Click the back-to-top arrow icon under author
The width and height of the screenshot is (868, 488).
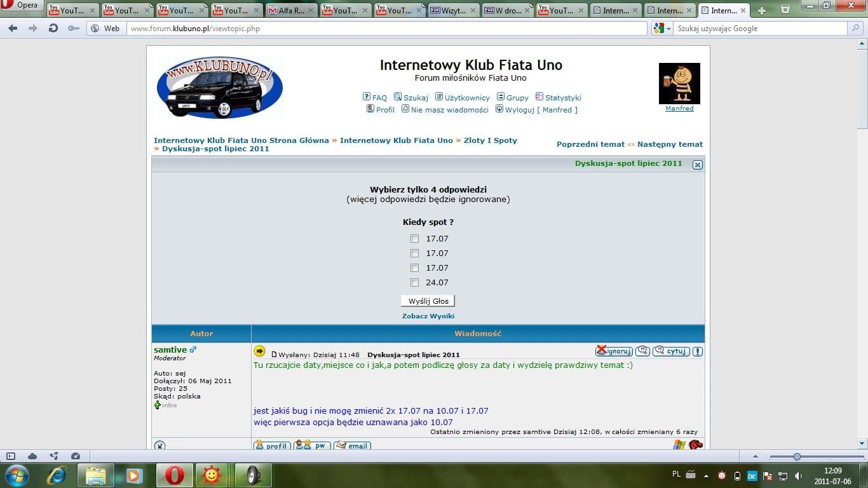[x=159, y=445]
